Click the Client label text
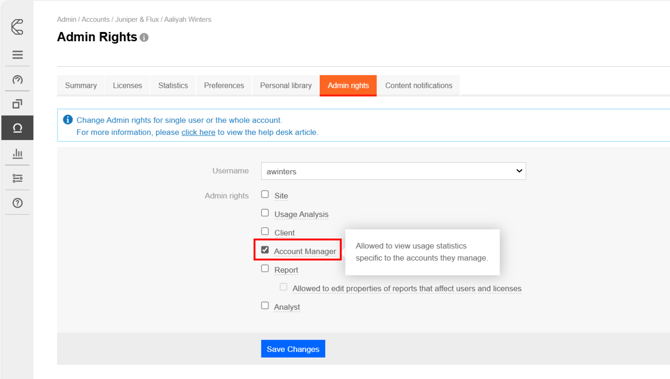670x379 pixels. [x=285, y=233]
